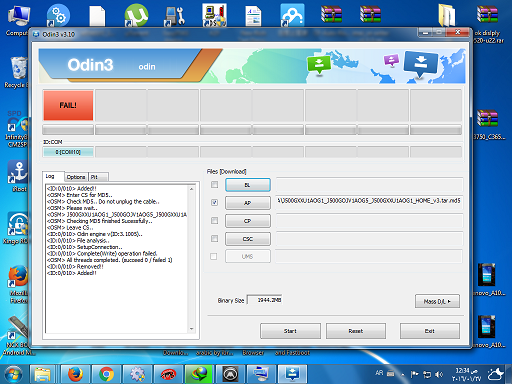Switch to the Options tab
The height and width of the screenshot is (384, 512).
point(76,177)
